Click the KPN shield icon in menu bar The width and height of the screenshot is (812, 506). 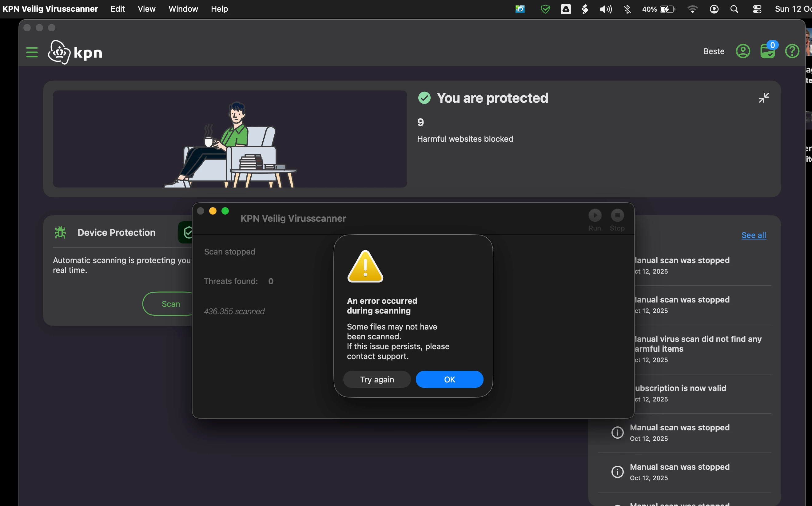tap(545, 9)
